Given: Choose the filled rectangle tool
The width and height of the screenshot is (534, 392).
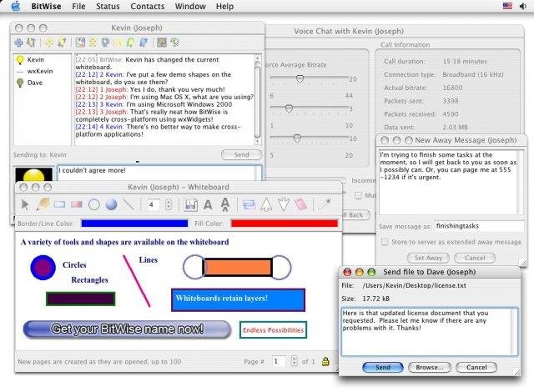Looking at the screenshot, I should [77, 204].
